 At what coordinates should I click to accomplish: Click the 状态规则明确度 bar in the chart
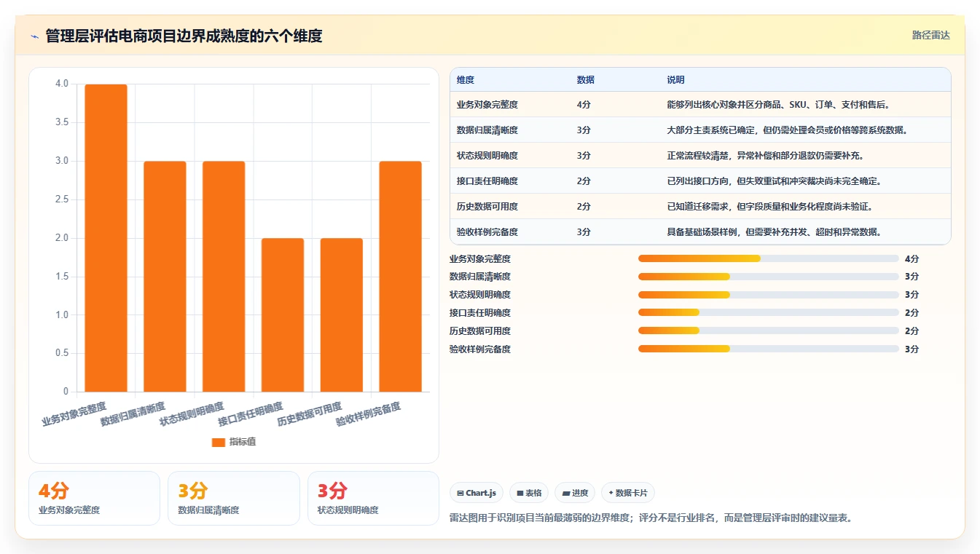point(224,277)
